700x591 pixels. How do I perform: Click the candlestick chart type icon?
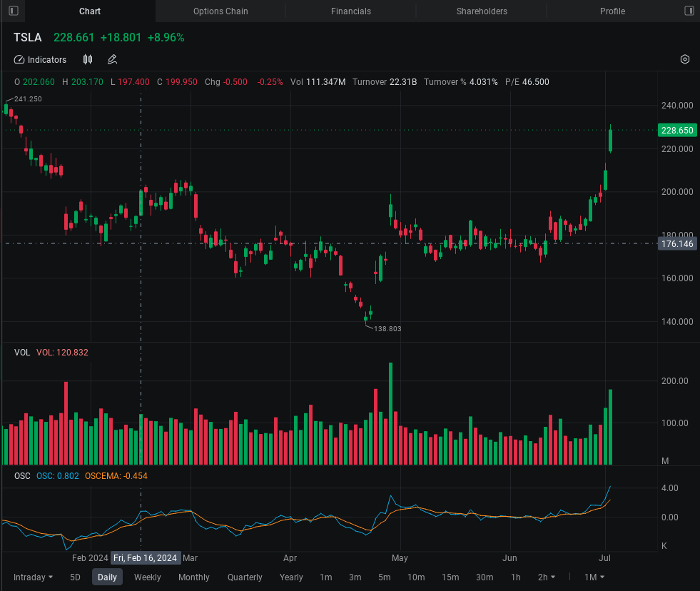pos(88,60)
